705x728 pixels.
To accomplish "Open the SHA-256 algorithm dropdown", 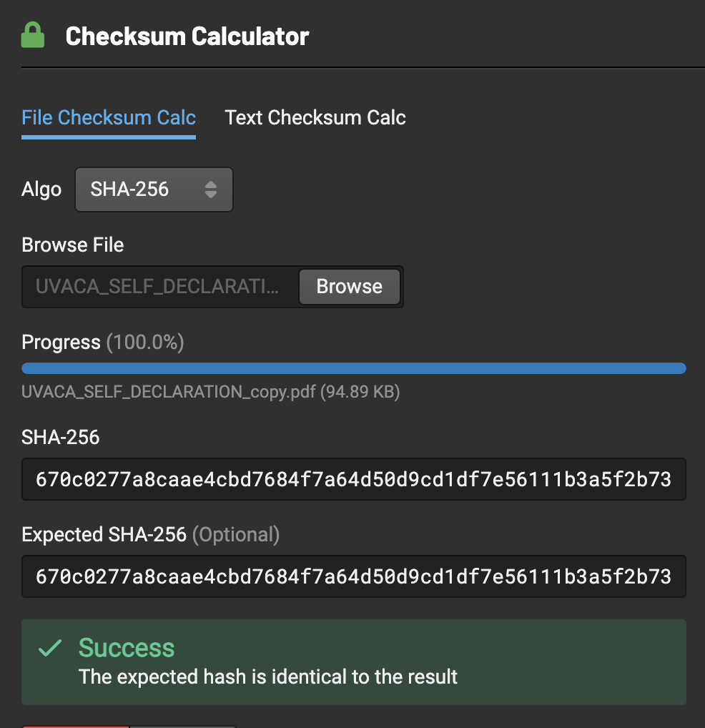I will point(154,190).
